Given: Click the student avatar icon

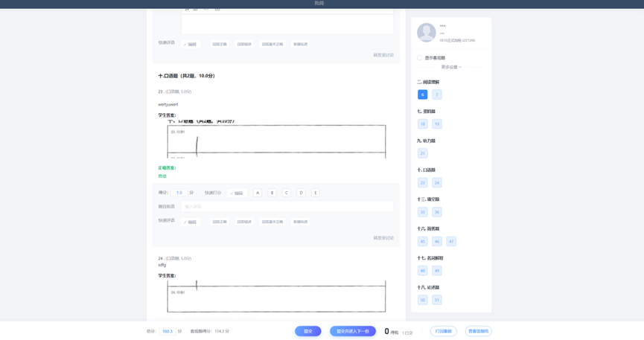Looking at the screenshot, I should [427, 32].
